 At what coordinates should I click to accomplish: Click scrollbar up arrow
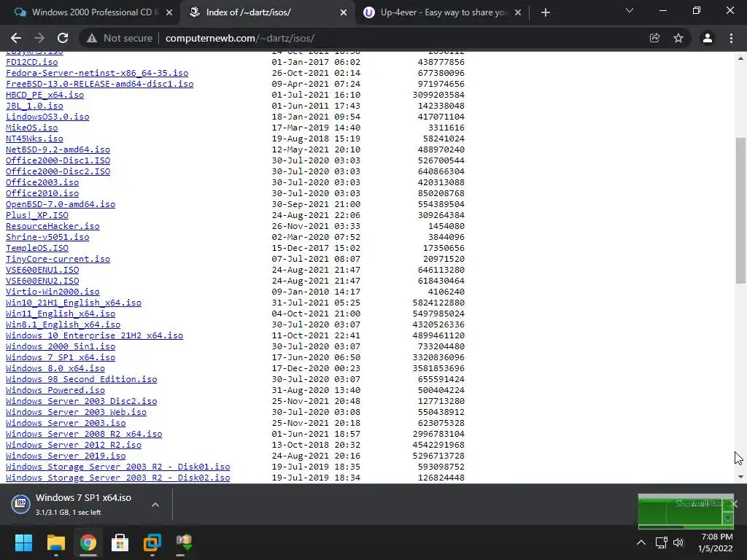point(740,58)
